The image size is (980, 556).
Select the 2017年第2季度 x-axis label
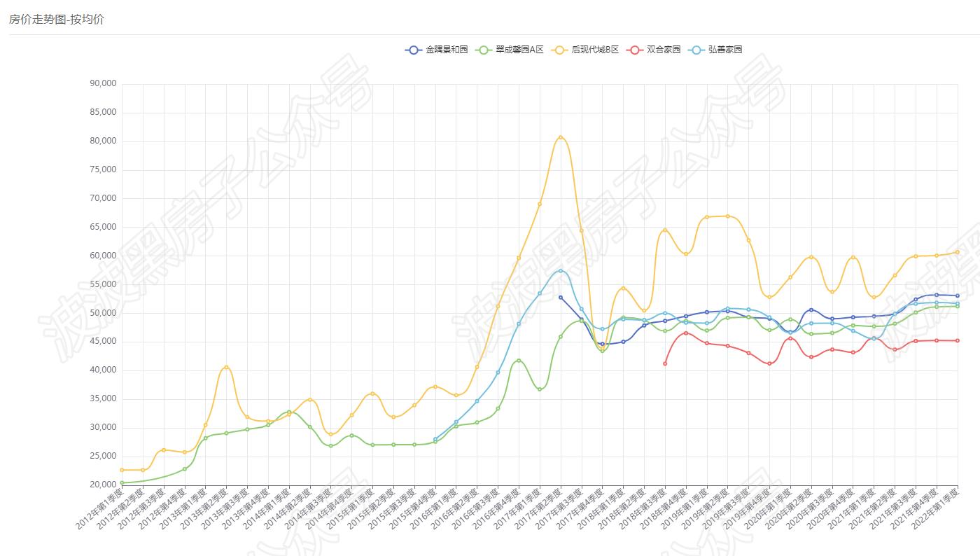(x=539, y=508)
